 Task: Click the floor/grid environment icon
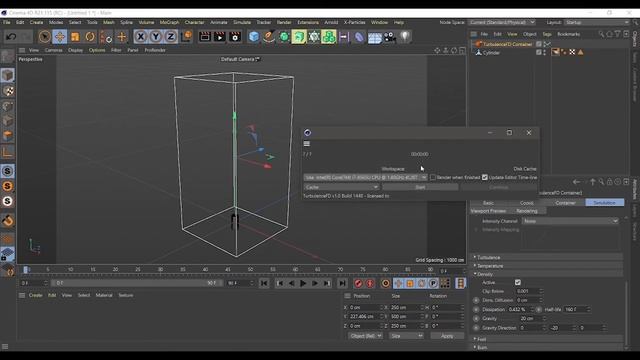[x=375, y=38]
